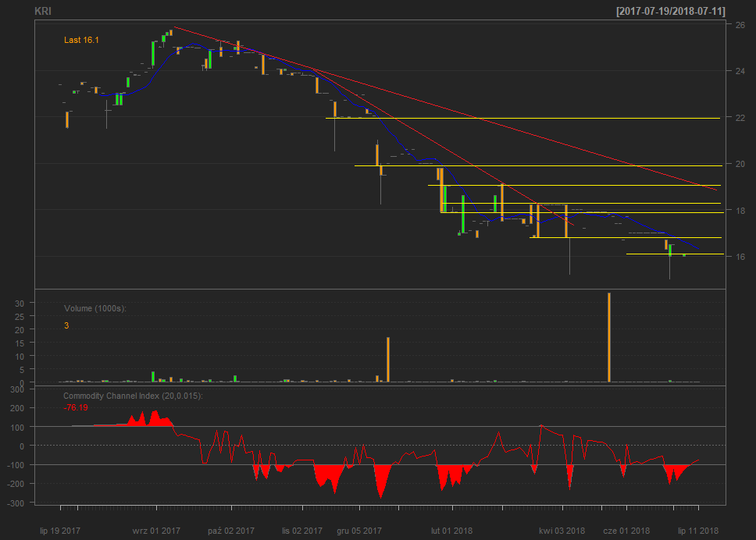Click price axis label 20
756x540 pixels.
tap(740, 165)
